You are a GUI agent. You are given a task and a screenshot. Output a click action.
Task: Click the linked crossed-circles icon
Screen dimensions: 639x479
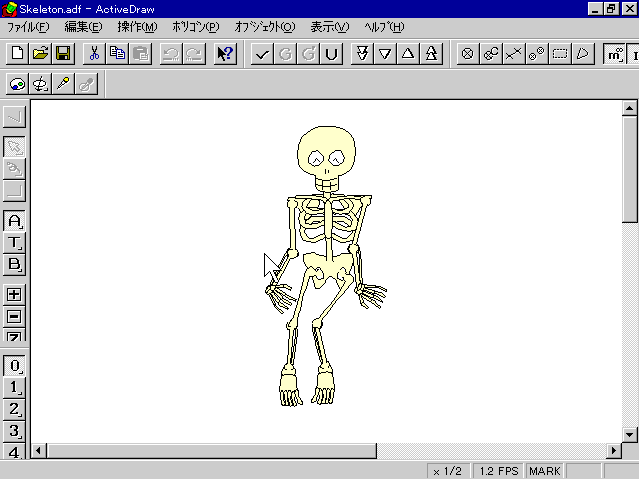click(491, 53)
